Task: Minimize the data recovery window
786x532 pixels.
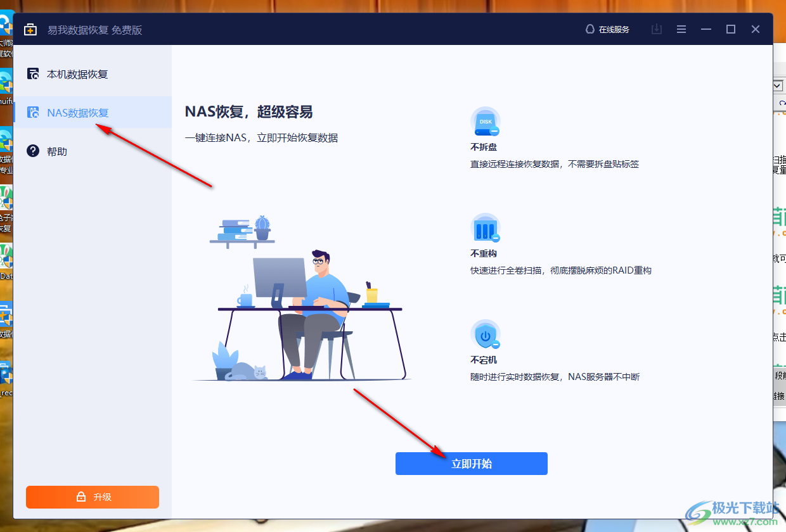Action: coord(706,29)
